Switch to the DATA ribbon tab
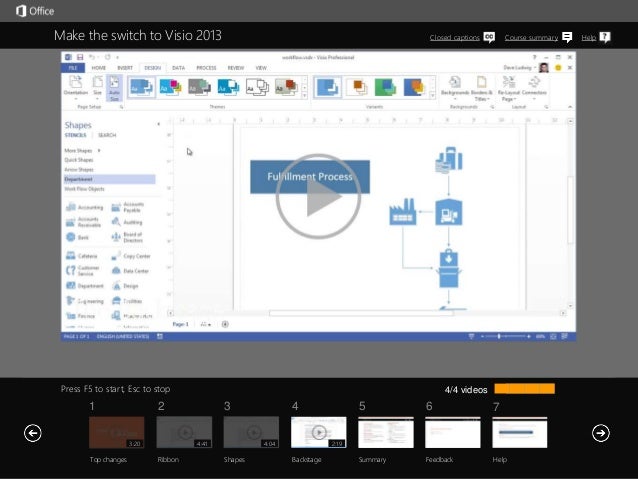The image size is (638, 479). point(178,68)
